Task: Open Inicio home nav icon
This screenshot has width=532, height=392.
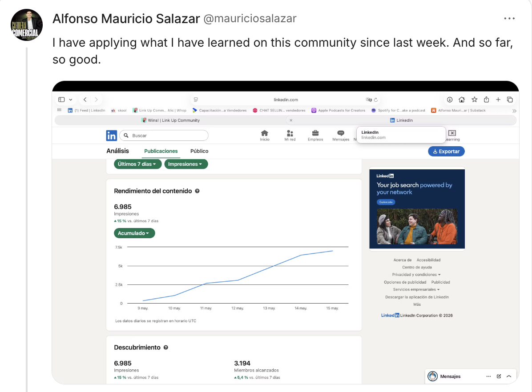Action: [265, 135]
